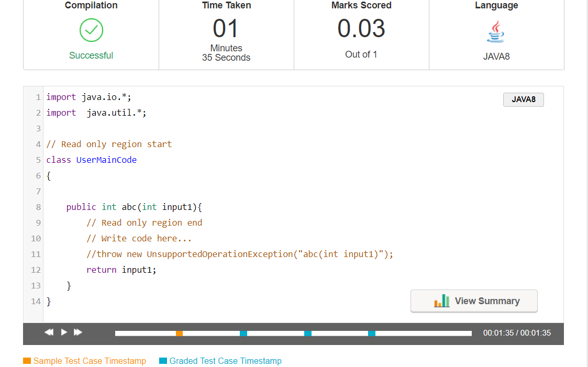Click the playback progress bar

[293, 333]
